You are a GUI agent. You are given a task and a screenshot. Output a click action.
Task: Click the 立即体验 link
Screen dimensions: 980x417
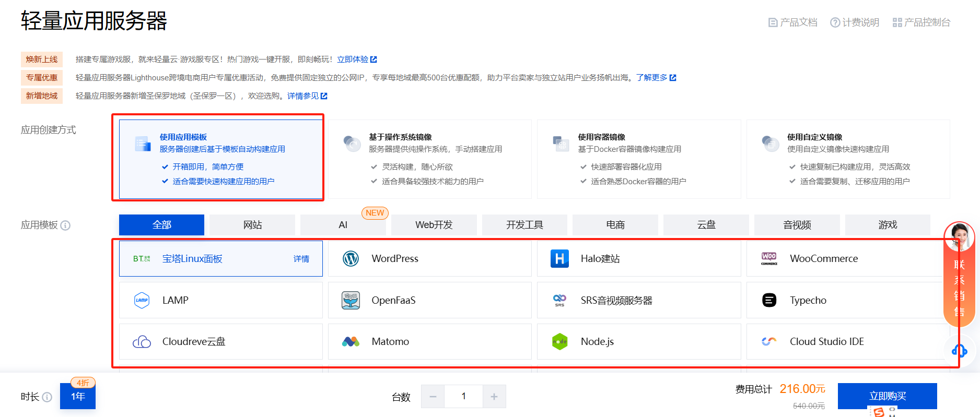coord(357,59)
